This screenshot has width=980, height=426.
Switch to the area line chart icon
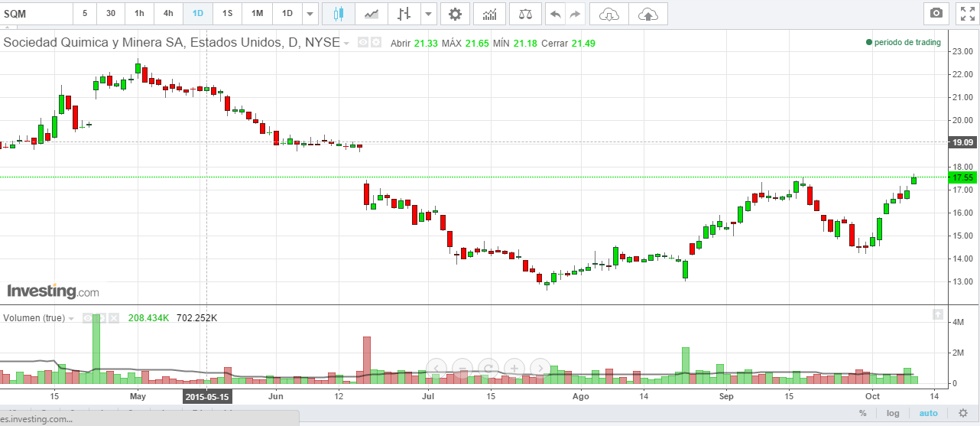point(372,14)
